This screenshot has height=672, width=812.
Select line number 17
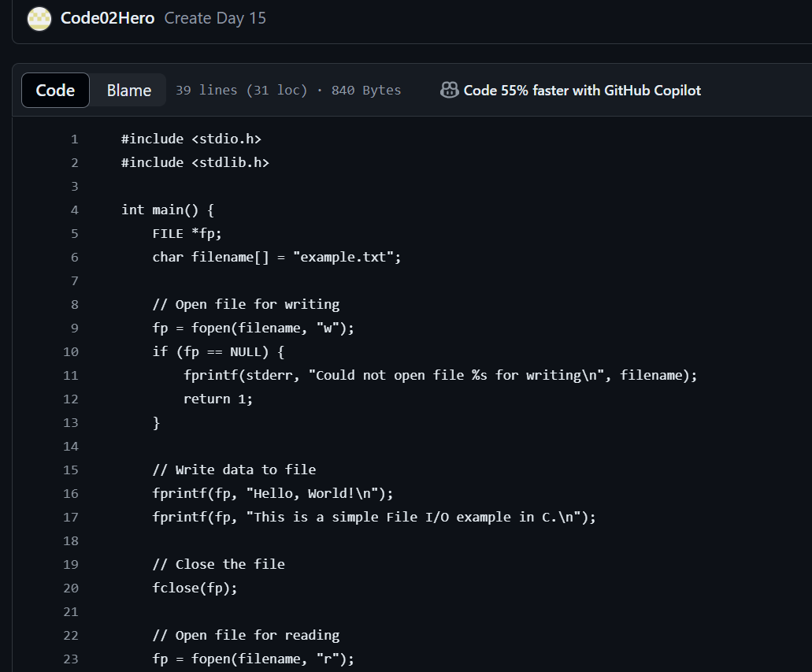[70, 517]
